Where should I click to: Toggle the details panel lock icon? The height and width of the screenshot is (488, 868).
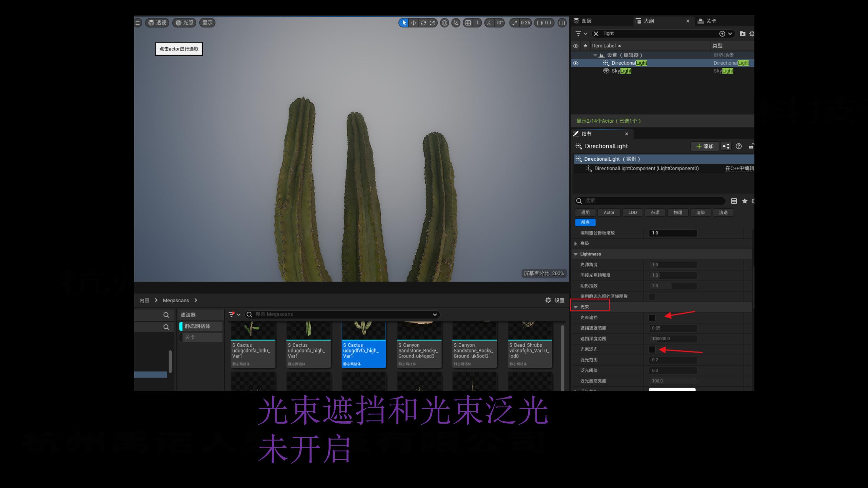751,146
